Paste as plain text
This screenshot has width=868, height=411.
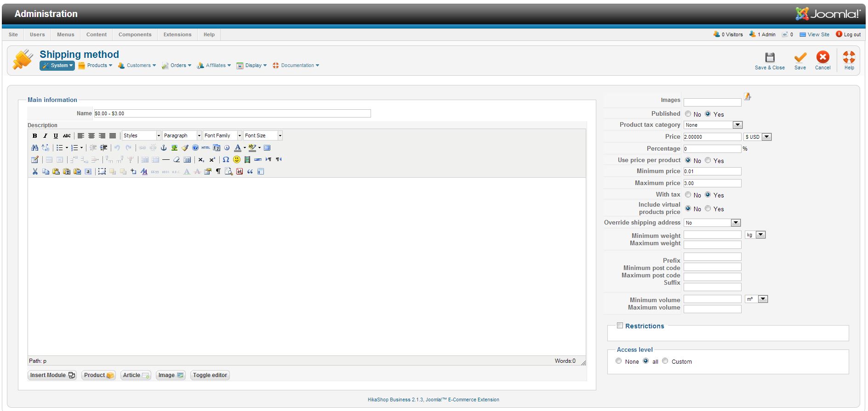coord(67,171)
